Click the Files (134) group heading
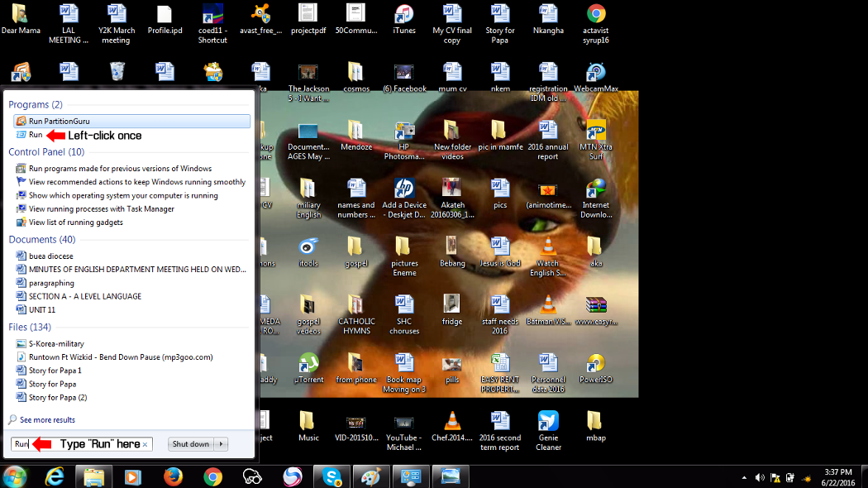 pyautogui.click(x=30, y=327)
